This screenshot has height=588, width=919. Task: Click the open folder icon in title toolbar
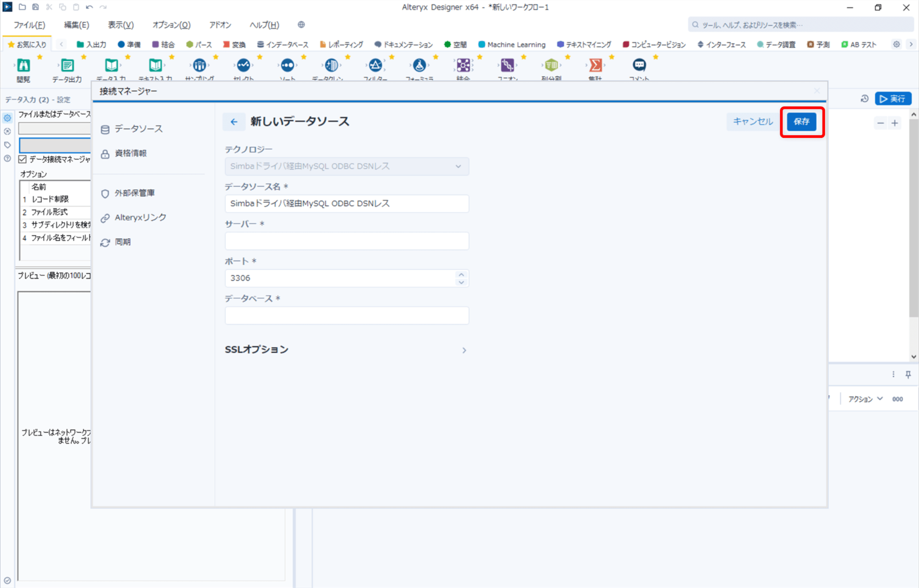[22, 7]
